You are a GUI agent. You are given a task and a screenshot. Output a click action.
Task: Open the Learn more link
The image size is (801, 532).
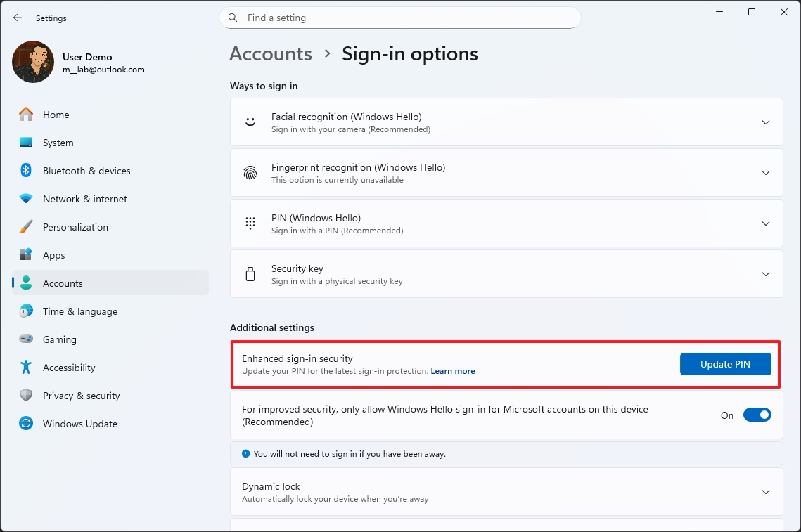[x=453, y=371]
